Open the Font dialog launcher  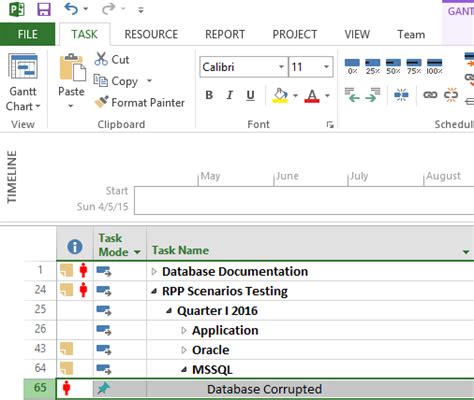tap(330, 125)
